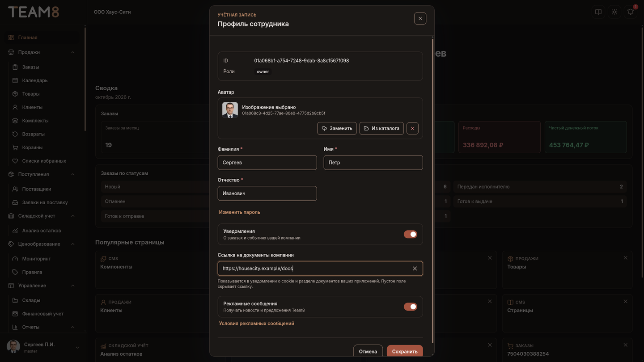644x362 pixels.
Task: Collapse the Продажи section
Action: click(x=73, y=52)
